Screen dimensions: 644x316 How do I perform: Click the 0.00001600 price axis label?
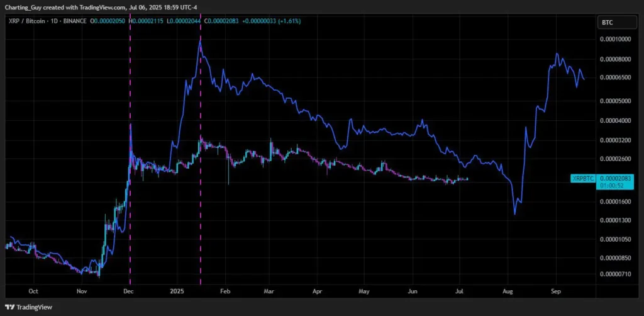point(616,202)
